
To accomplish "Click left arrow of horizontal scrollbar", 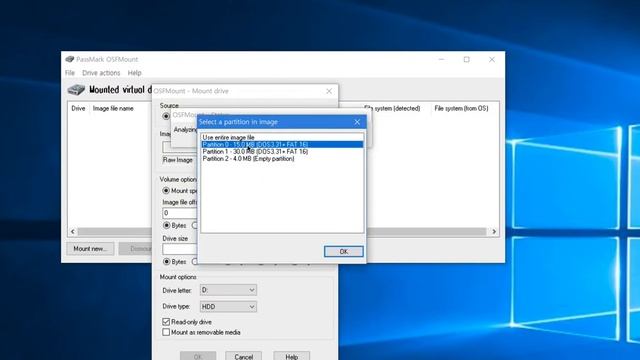I will (x=73, y=231).
